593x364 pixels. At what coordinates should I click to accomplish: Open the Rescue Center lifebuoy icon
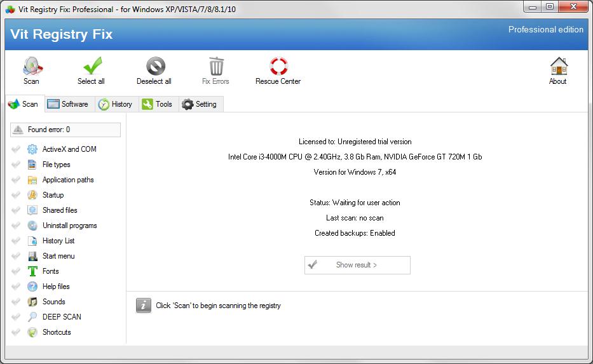click(x=278, y=66)
